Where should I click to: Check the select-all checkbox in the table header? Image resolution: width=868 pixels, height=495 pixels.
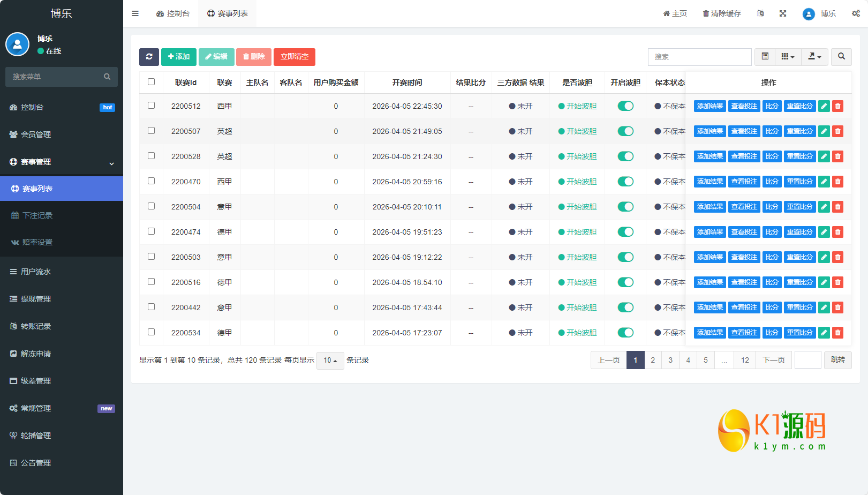tap(152, 82)
